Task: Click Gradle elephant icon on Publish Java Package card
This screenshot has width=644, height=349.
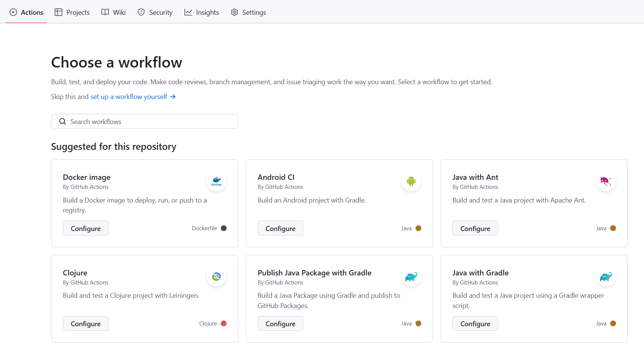Action: tap(411, 277)
